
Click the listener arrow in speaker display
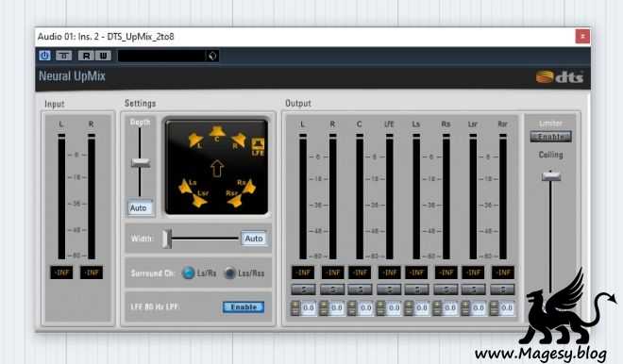pyautogui.click(x=216, y=168)
